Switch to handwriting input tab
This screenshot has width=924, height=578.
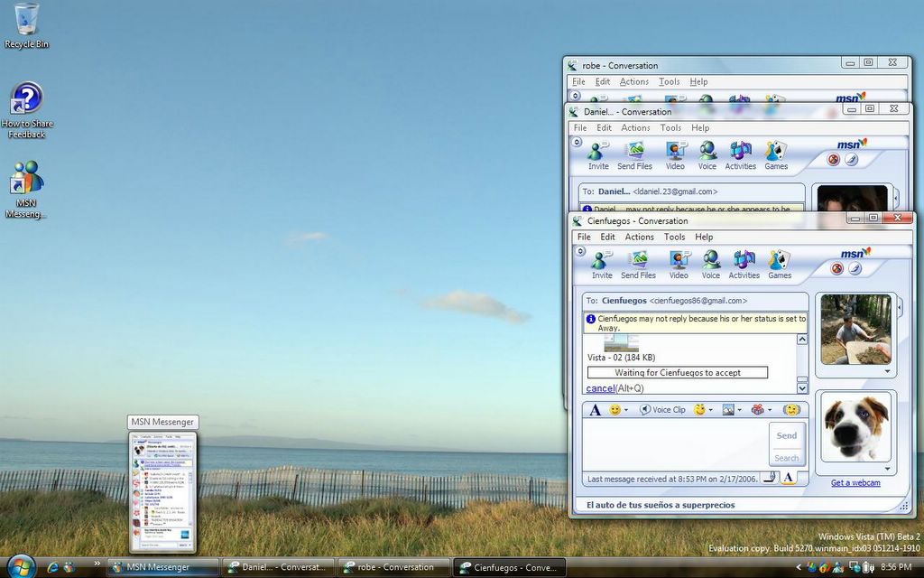[769, 478]
